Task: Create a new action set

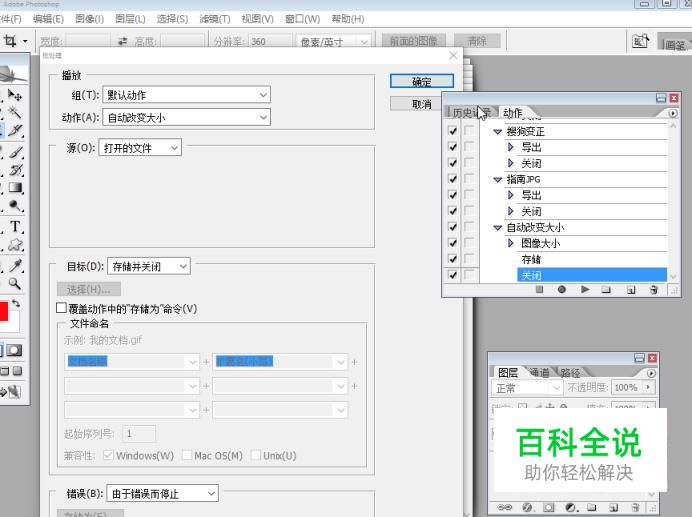Action: (x=606, y=290)
